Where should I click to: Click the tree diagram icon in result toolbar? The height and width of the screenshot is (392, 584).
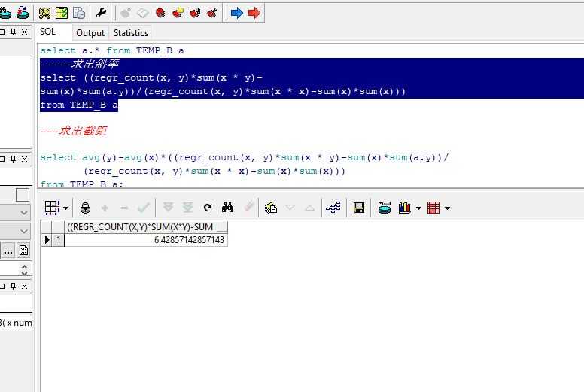pos(333,208)
